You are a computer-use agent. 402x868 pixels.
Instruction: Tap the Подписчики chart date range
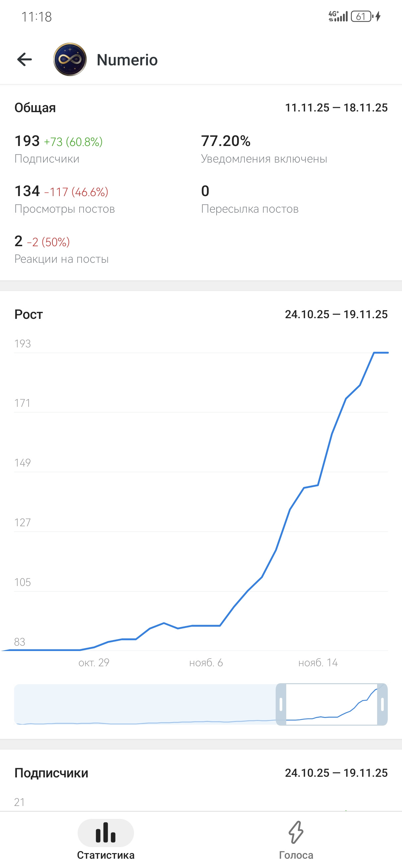(x=336, y=773)
